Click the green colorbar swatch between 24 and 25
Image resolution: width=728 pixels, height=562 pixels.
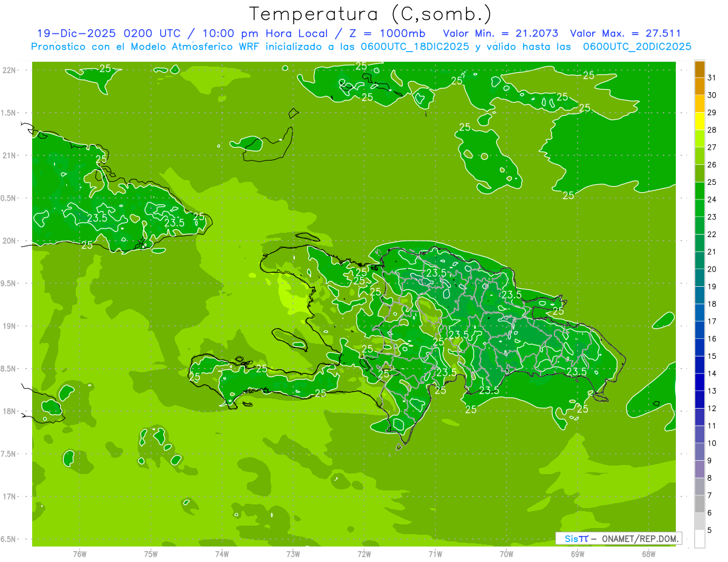point(699,191)
